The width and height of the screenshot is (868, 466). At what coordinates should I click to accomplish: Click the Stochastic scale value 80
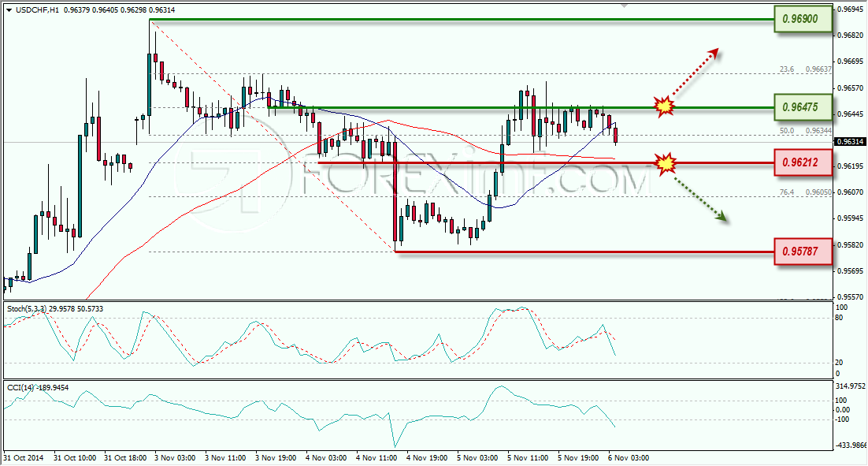click(839, 318)
